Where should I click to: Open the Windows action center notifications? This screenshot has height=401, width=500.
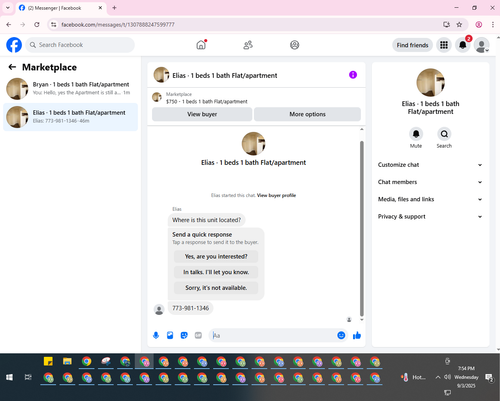[x=489, y=377]
